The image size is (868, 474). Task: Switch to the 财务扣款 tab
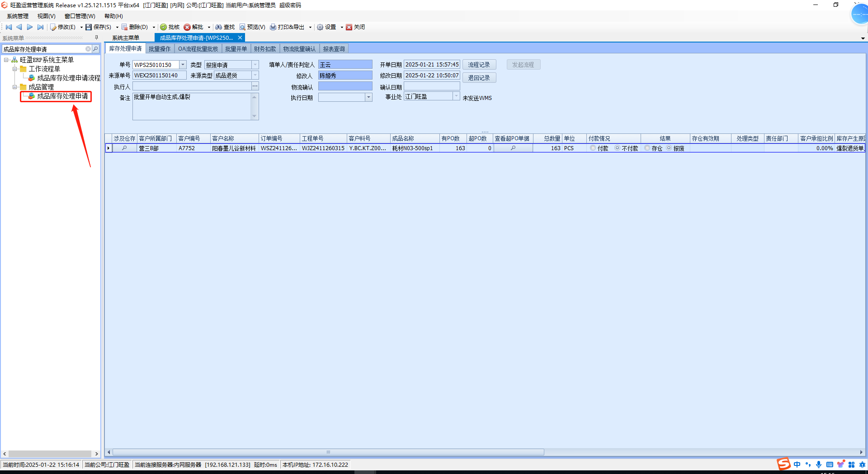point(265,49)
